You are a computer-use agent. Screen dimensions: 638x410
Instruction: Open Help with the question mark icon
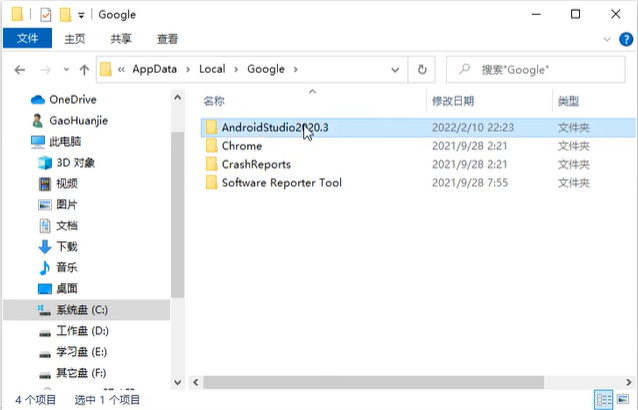(x=625, y=39)
